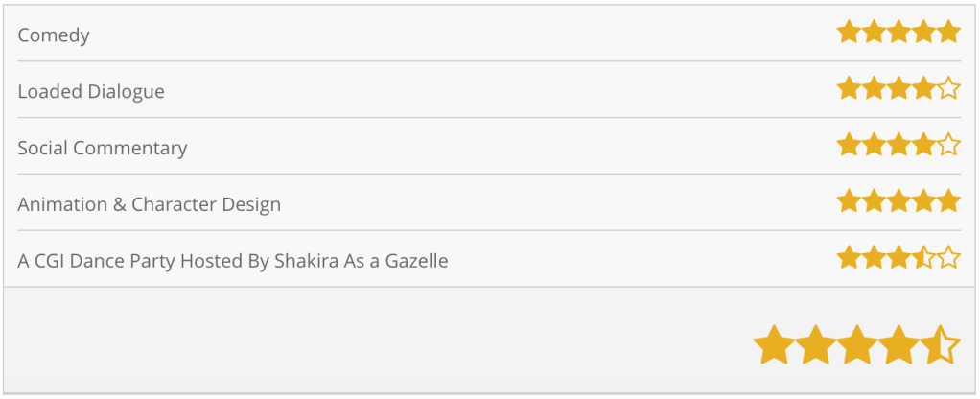
Task: Click the empty fifth star for Loaded Dialogue
Action: [948, 89]
